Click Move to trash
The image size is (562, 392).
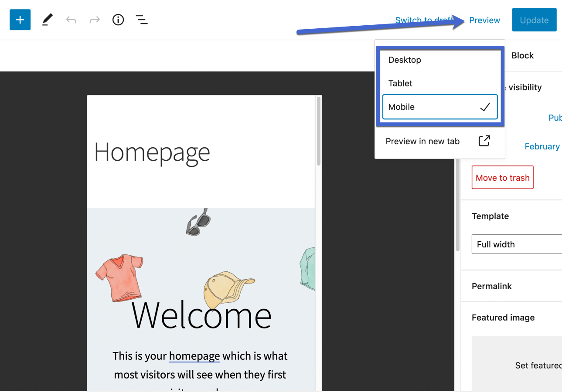point(502,177)
